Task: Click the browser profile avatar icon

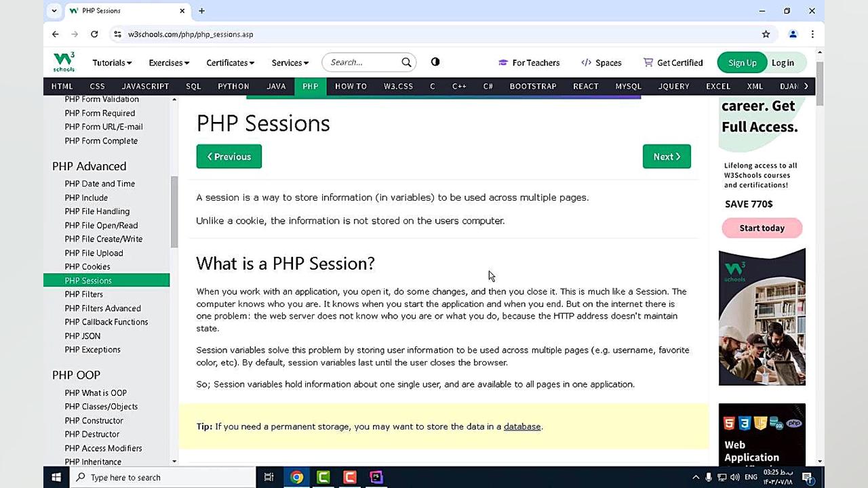Action: coord(793,34)
